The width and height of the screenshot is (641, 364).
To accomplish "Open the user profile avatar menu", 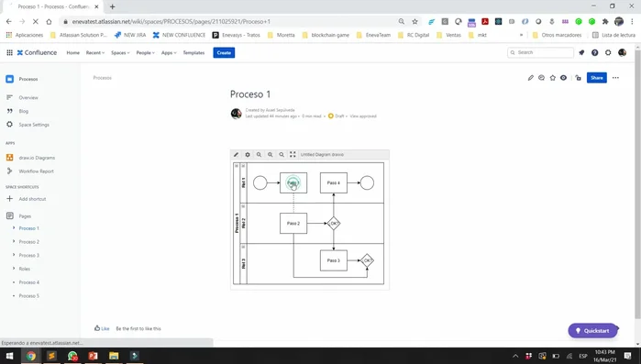I will tap(622, 52).
